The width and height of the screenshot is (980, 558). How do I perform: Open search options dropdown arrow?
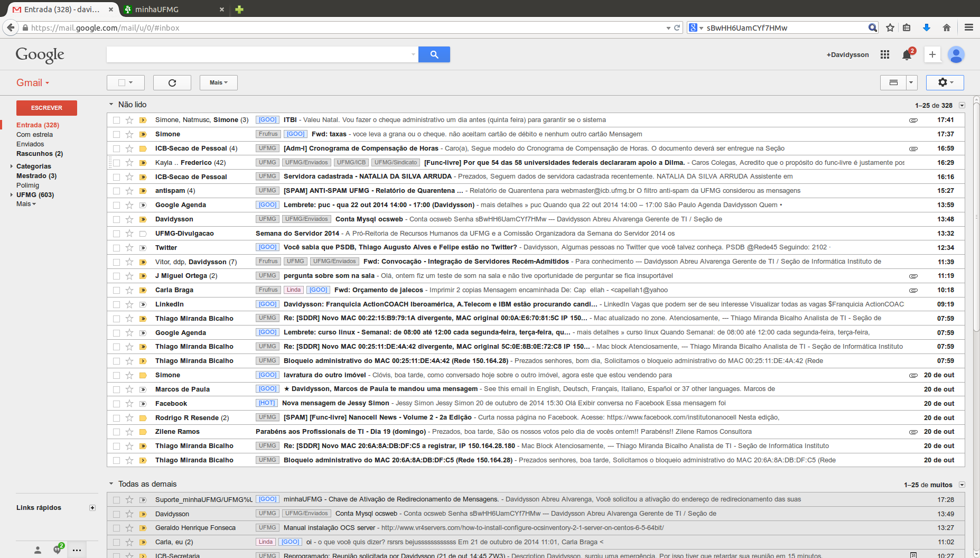[x=413, y=54]
